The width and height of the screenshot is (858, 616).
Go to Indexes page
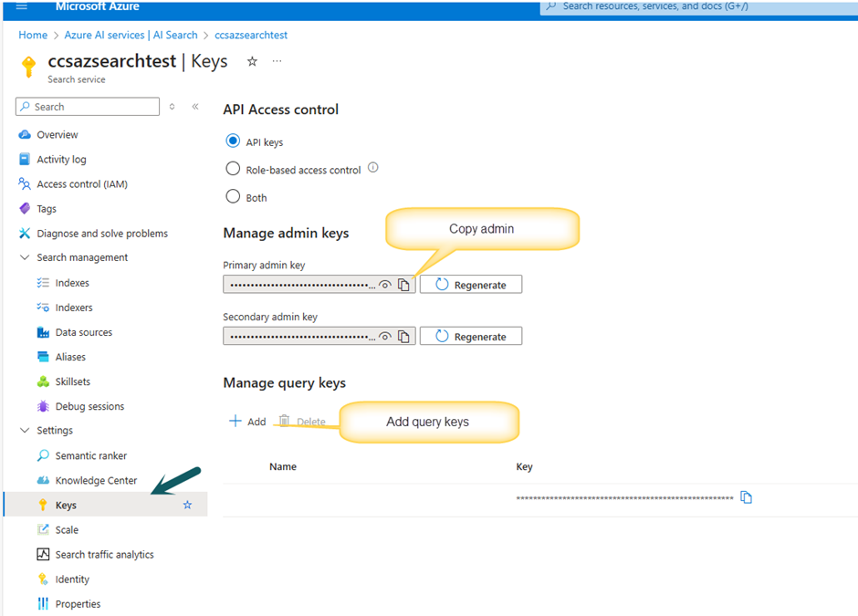(72, 283)
